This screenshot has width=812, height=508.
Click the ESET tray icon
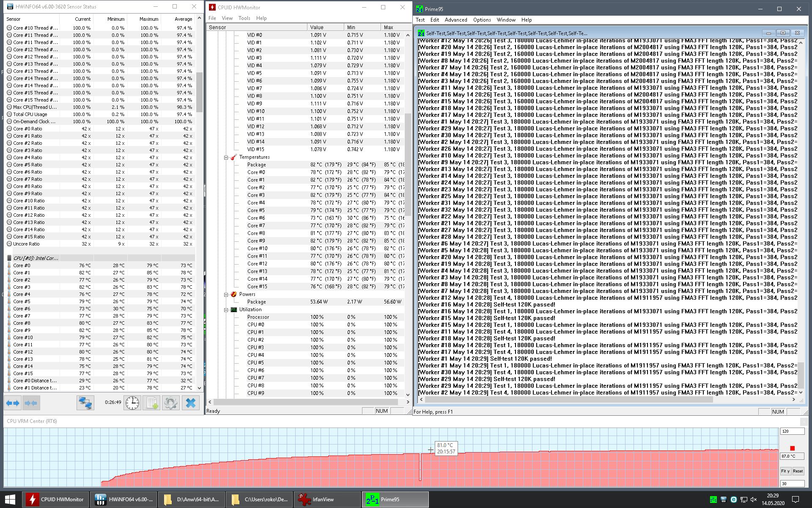pyautogui.click(x=733, y=500)
